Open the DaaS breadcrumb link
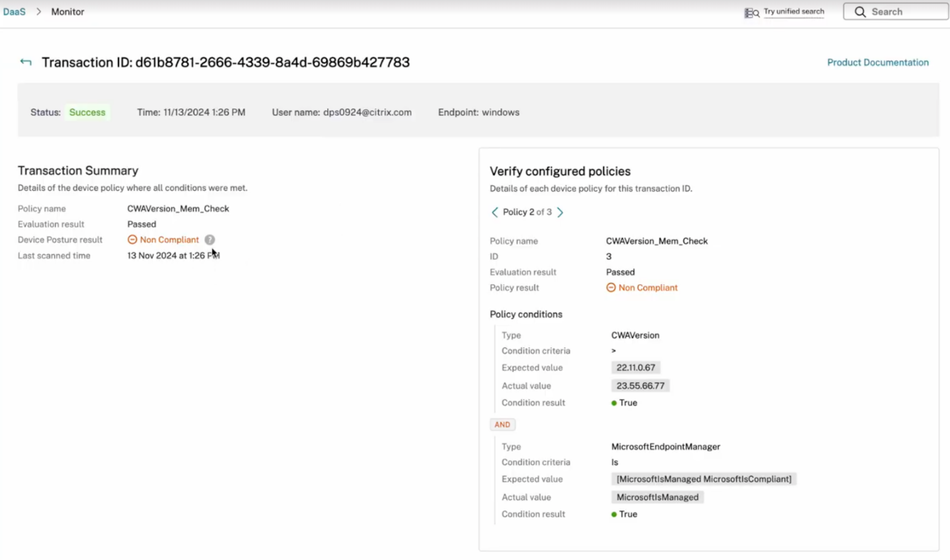The height and width of the screenshot is (560, 950). tap(14, 12)
